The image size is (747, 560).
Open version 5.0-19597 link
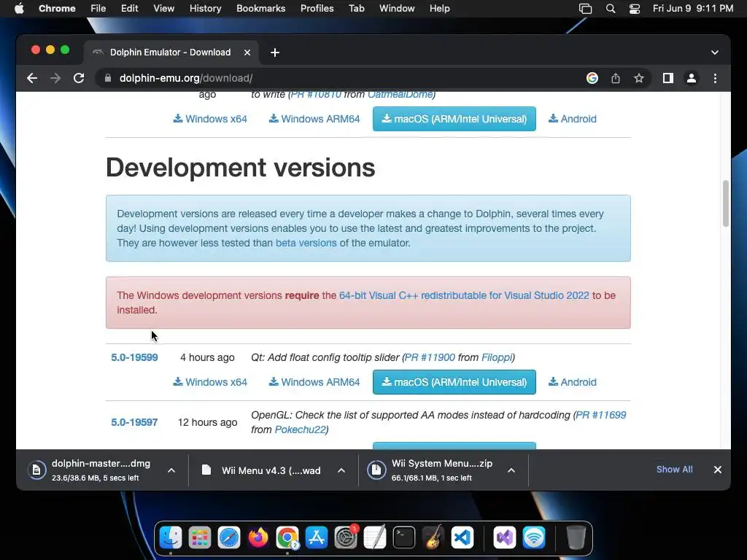[x=134, y=422]
